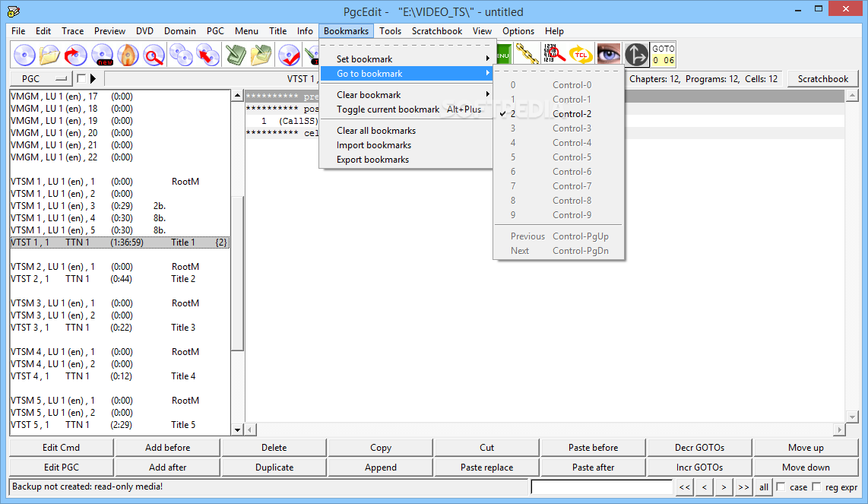Click the open DVD disc icon
The height and width of the screenshot is (504, 868).
tap(24, 55)
